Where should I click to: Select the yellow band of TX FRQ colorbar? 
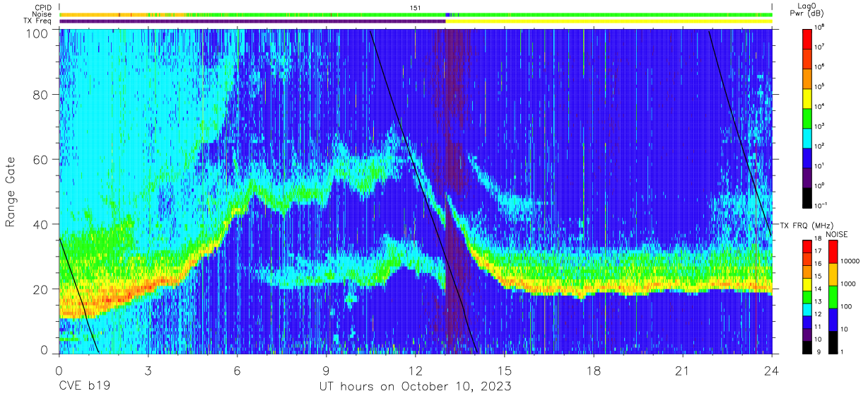[808, 284]
